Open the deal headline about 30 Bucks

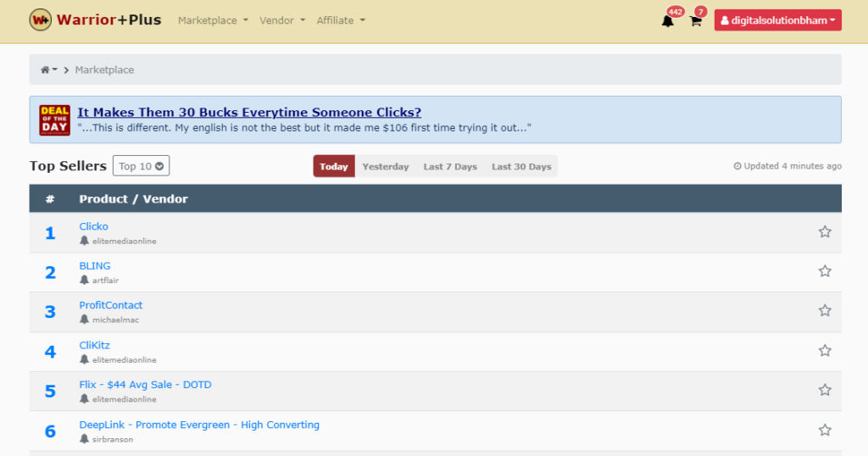[x=249, y=113]
